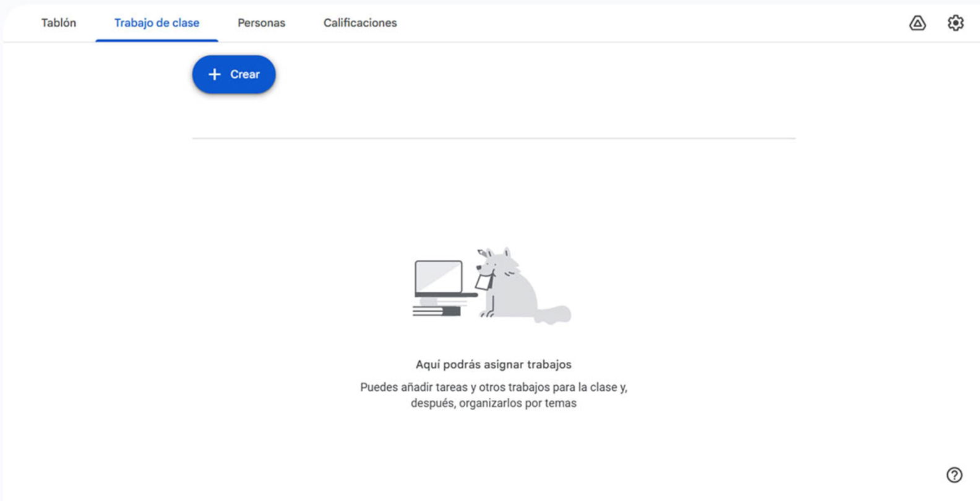Image resolution: width=980 pixels, height=501 pixels.
Task: Click the Crear button
Action: pos(234,74)
